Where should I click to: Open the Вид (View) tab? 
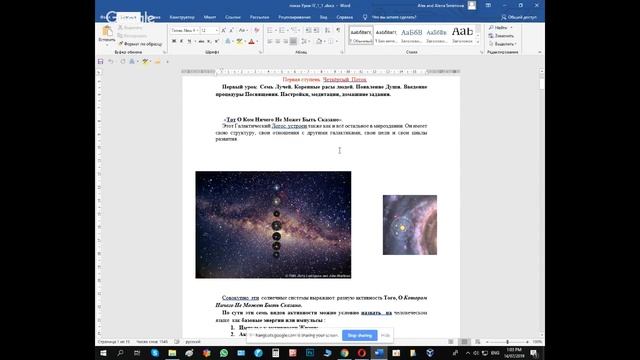pos(324,17)
